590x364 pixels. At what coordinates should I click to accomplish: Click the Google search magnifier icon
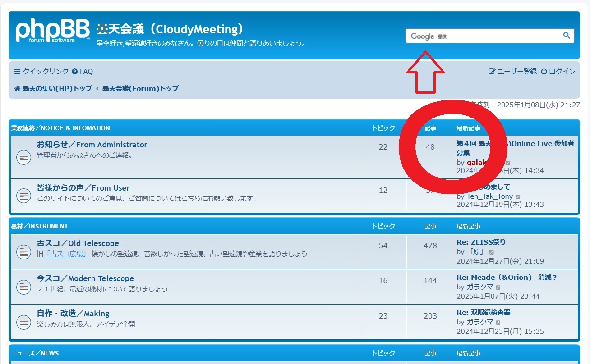(x=567, y=36)
